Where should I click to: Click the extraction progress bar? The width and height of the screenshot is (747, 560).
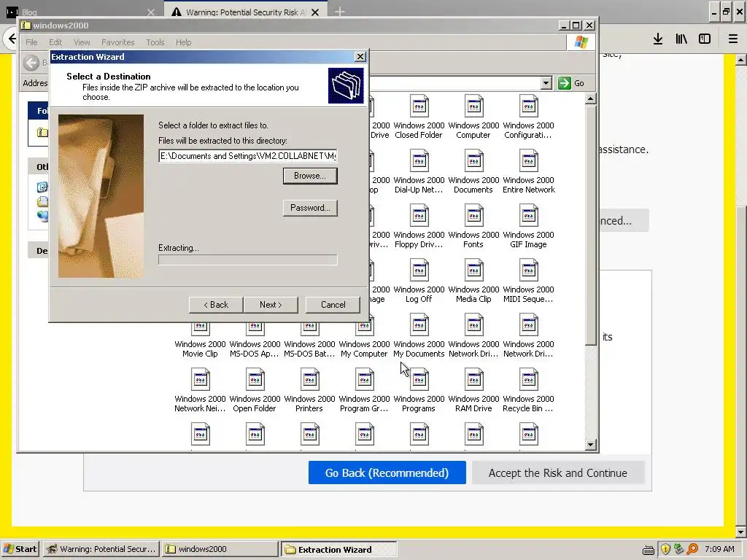click(x=248, y=260)
